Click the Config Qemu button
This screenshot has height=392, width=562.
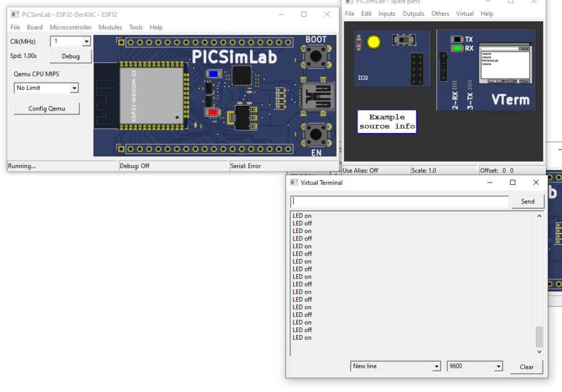pyautogui.click(x=47, y=108)
